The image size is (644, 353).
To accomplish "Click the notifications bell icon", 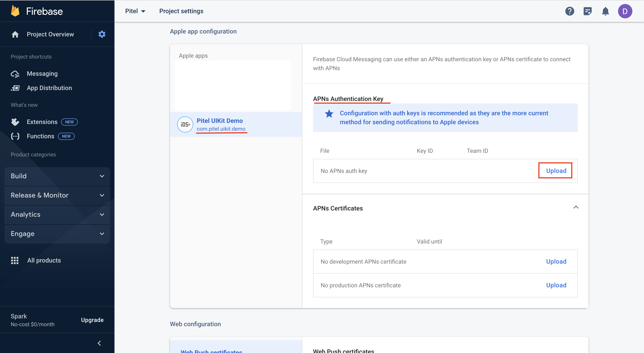I will 605,11.
